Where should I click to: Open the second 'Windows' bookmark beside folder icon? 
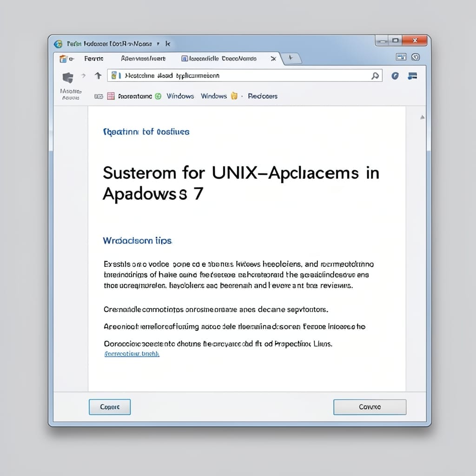[x=214, y=96]
